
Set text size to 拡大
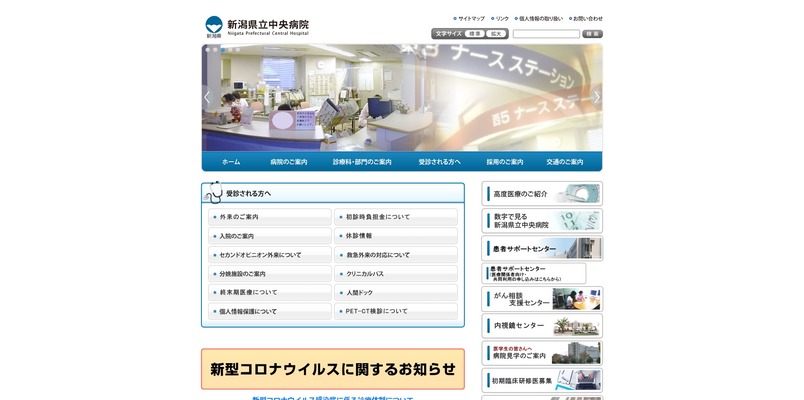[496, 34]
